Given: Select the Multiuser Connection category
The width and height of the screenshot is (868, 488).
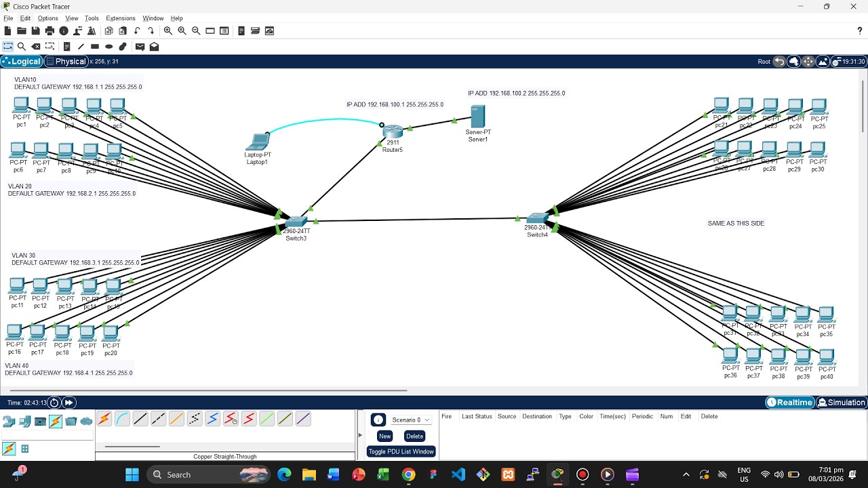Looking at the screenshot, I should click(87, 422).
